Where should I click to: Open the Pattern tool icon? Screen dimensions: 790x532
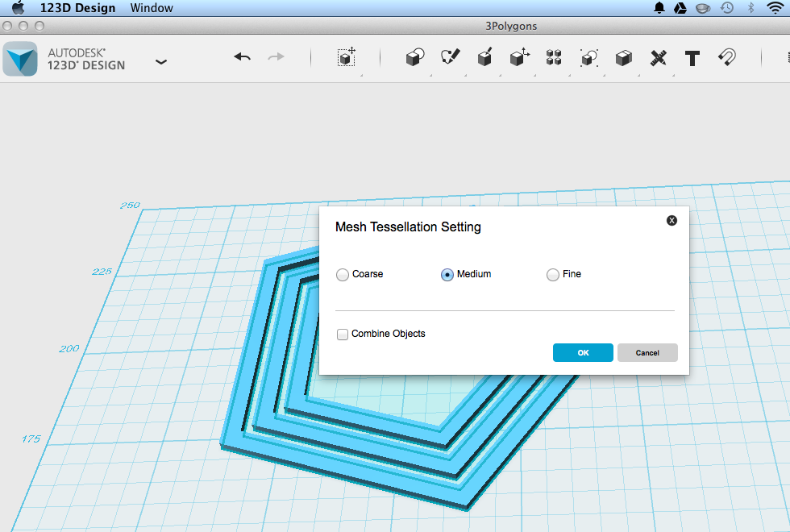pyautogui.click(x=554, y=57)
